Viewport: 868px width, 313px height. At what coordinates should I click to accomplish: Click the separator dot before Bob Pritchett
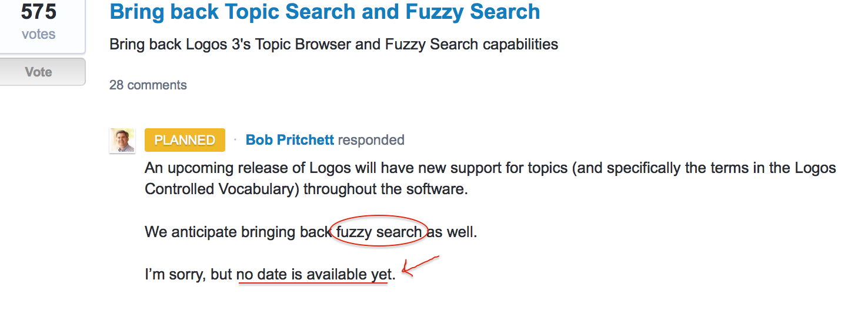click(x=235, y=140)
